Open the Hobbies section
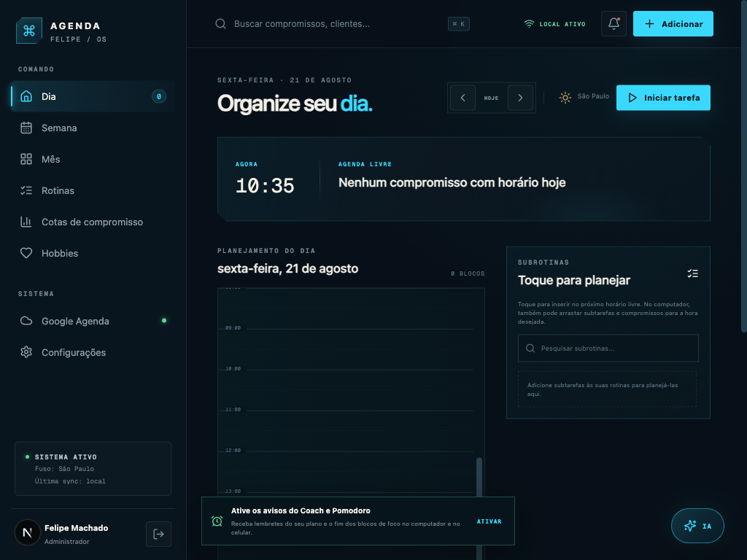The height and width of the screenshot is (560, 747). 93,253
